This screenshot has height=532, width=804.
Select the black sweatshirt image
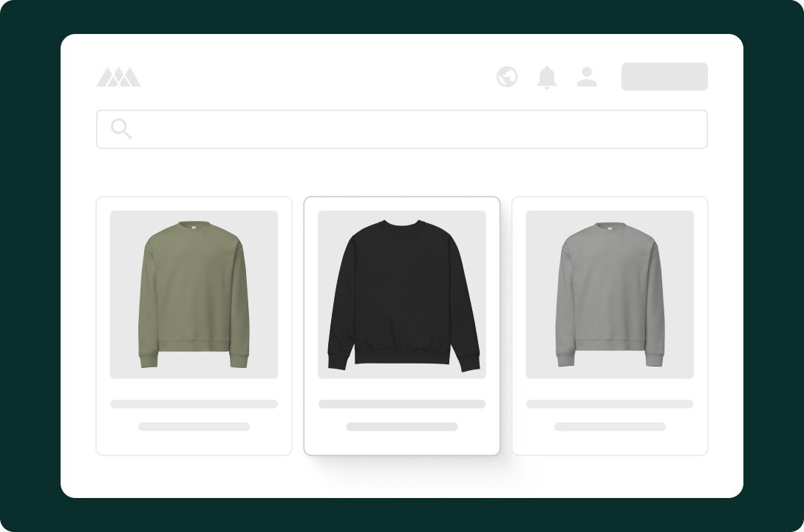[402, 295]
